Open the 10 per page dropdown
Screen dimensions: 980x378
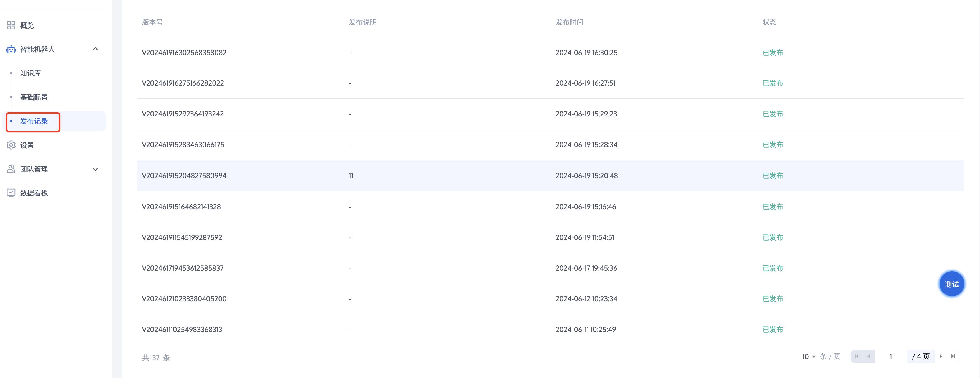point(809,357)
